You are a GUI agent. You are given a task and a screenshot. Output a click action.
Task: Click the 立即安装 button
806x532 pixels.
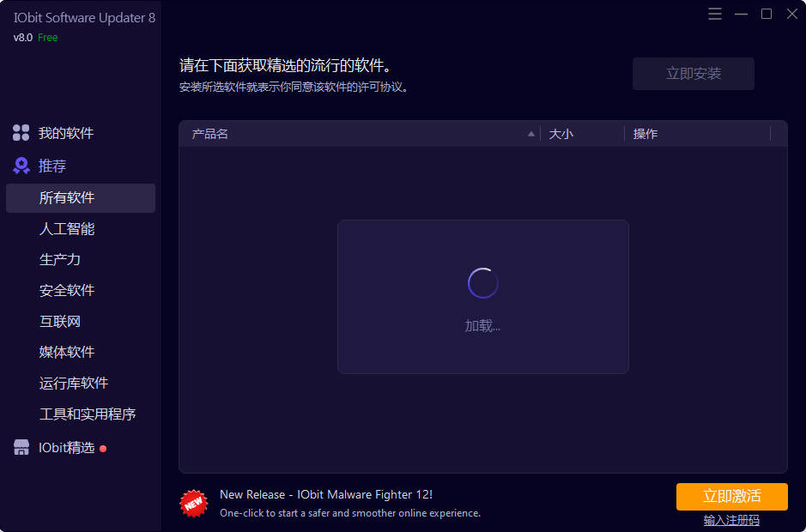(694, 74)
